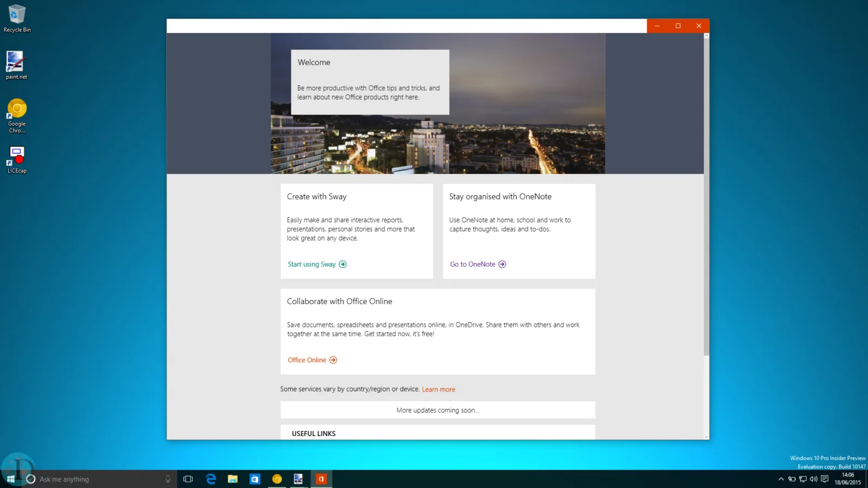Click the scrollbar down arrow
The width and height of the screenshot is (868, 488).
(x=706, y=436)
